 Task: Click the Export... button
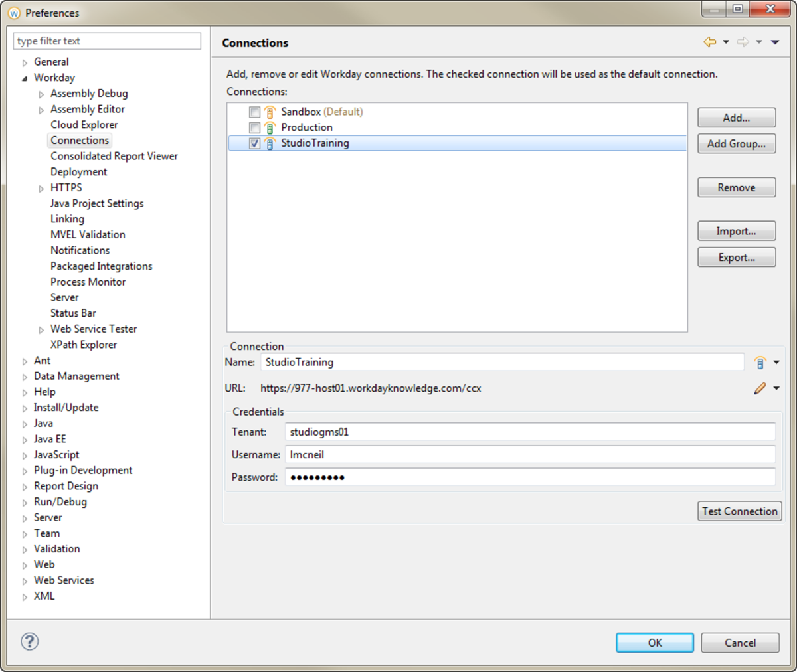tap(737, 258)
